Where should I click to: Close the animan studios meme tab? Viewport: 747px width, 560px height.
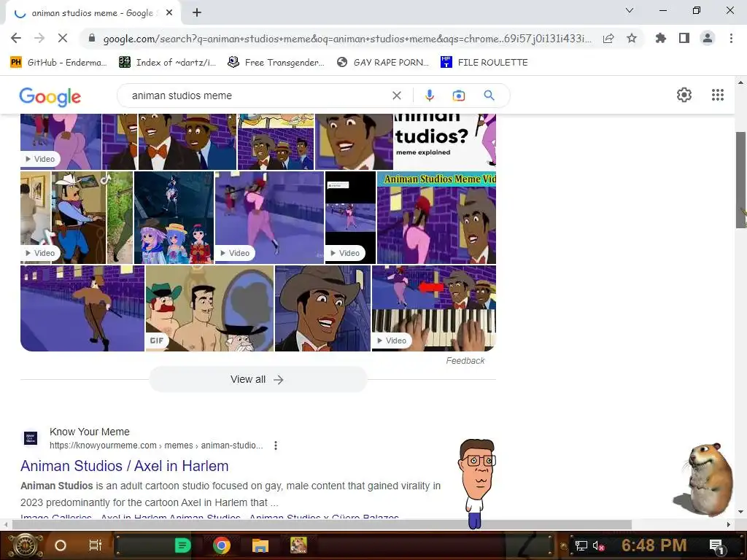click(169, 13)
